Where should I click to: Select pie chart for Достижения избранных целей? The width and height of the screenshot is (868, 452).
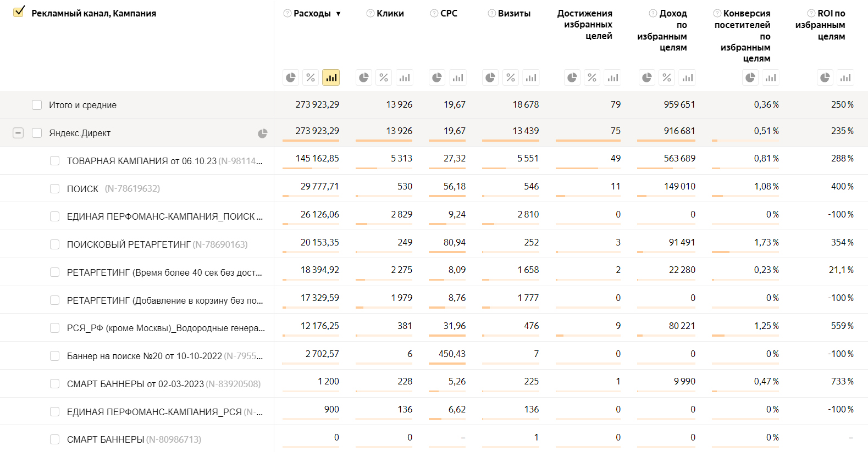(572, 77)
